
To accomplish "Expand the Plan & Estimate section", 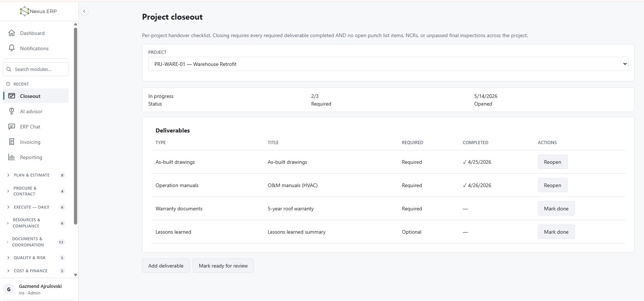I will (36, 175).
